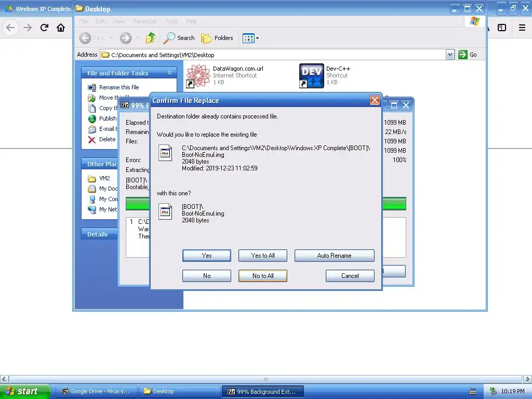532x399 pixels.
Task: Click Delete this file task icon
Action: tap(91, 139)
